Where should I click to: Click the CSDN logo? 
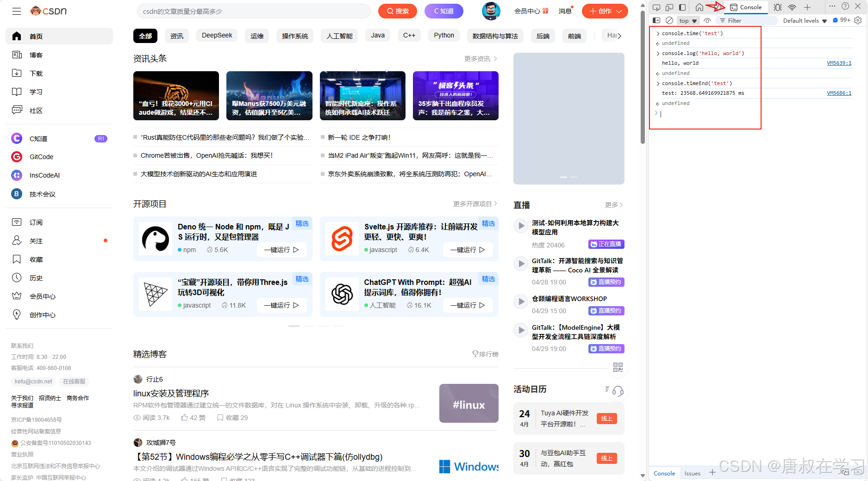49,11
